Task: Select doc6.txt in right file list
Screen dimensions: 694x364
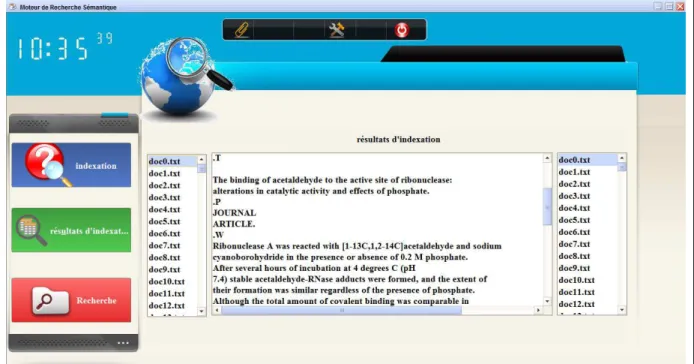Action: click(x=587, y=232)
